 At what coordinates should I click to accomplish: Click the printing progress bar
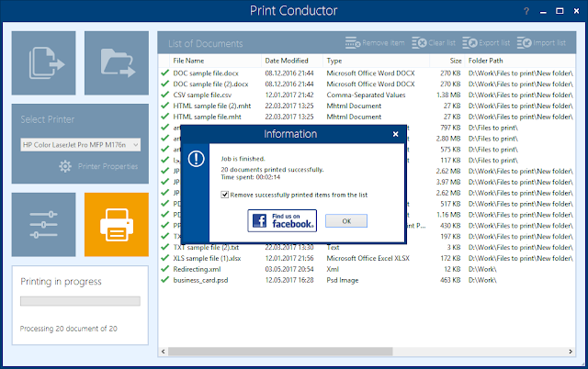[x=80, y=301]
